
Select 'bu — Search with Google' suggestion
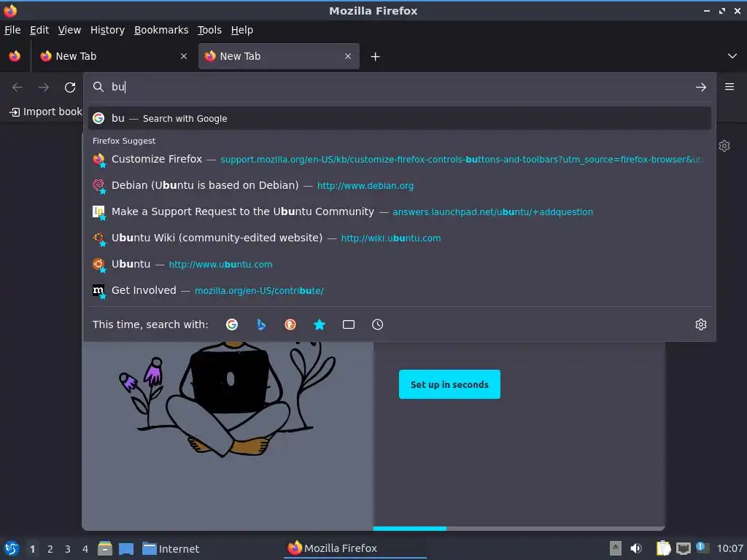point(399,119)
